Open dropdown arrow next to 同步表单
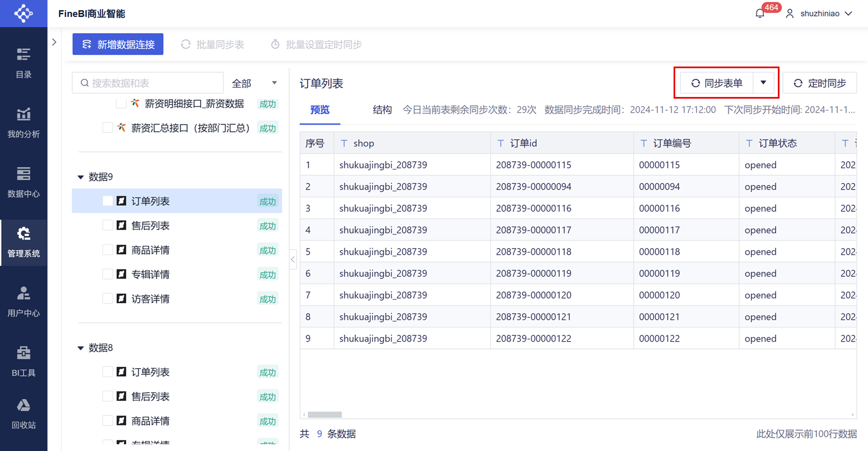 coord(763,83)
